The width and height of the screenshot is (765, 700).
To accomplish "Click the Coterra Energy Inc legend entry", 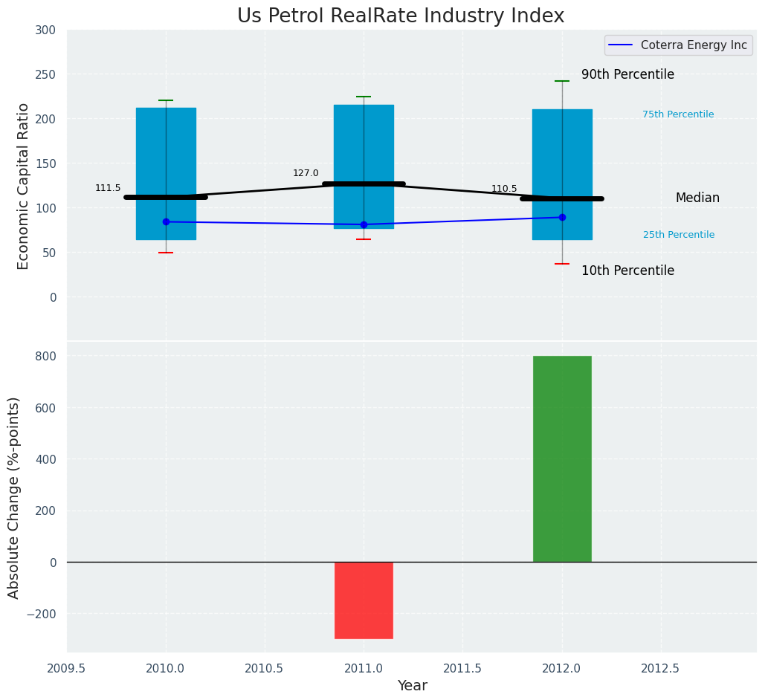I will point(693,45).
